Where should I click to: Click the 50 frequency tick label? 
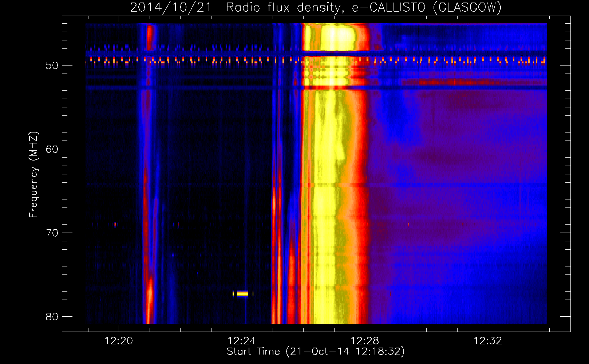[x=52, y=66]
